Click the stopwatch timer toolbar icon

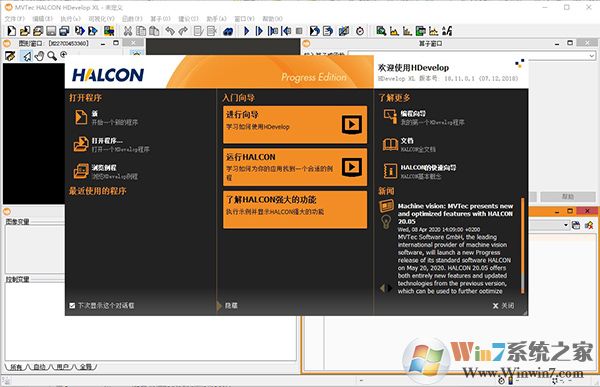(360, 31)
